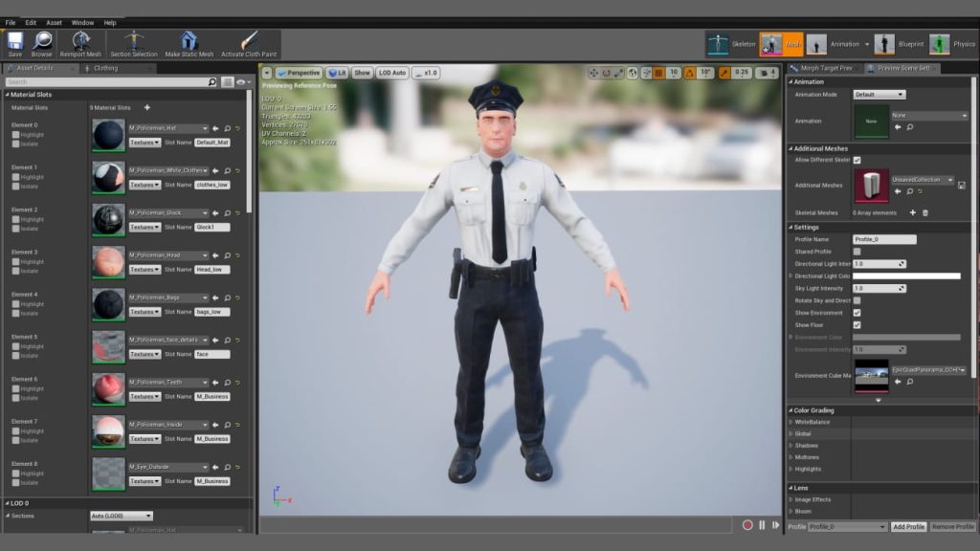
Task: Click the Save button
Action: [x=14, y=40]
